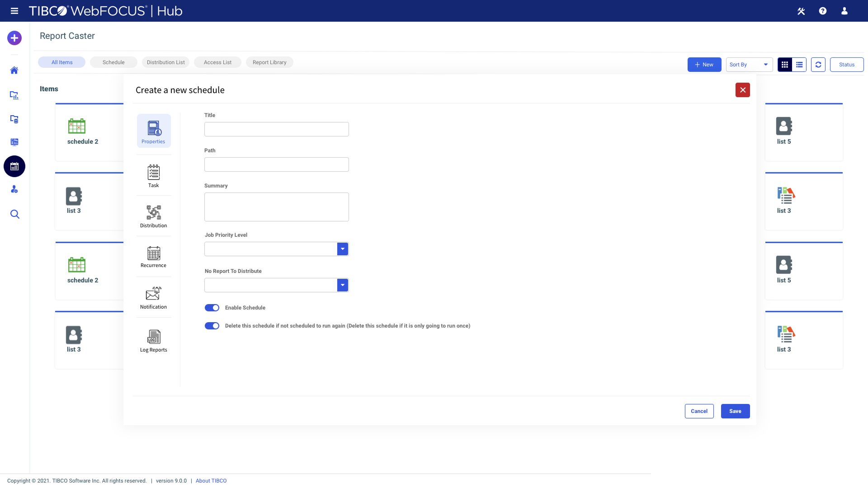
Task: Select the top schedule 2 card
Action: coord(90,132)
